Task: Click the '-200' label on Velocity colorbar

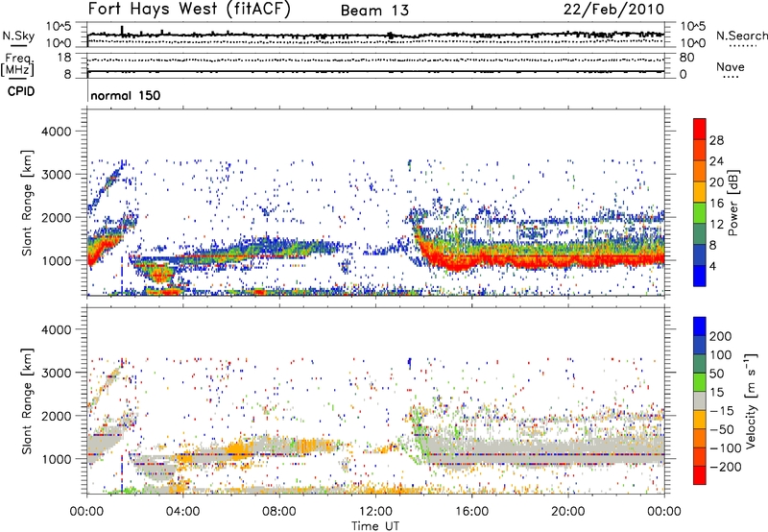Action: point(725,467)
